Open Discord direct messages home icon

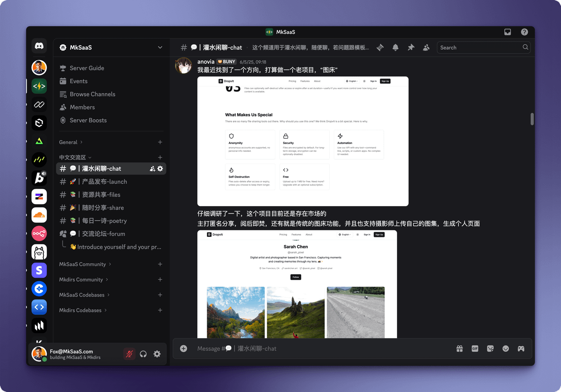coord(39,46)
